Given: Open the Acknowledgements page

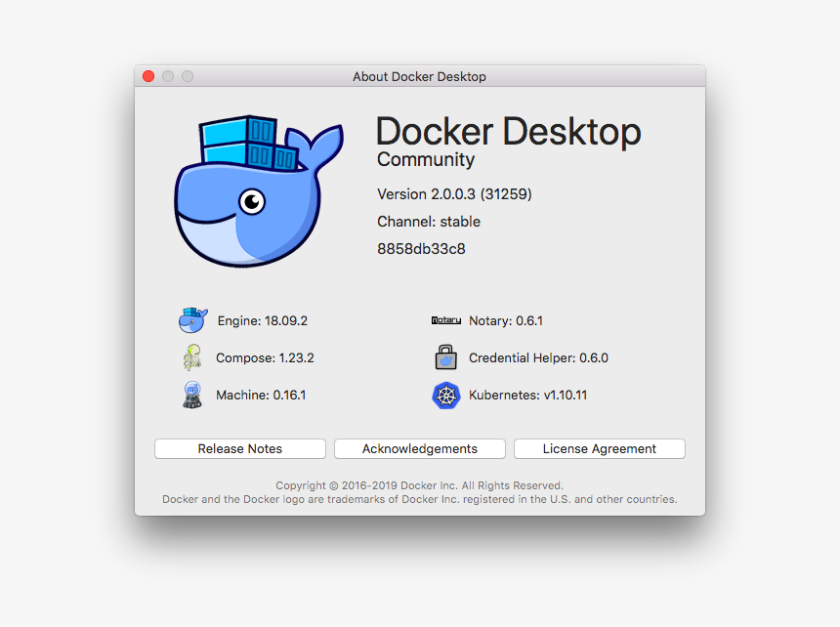Looking at the screenshot, I should coord(419,448).
